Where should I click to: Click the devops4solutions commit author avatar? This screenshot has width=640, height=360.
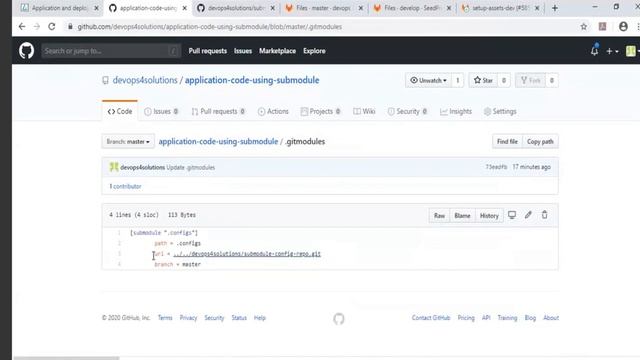coord(114,167)
